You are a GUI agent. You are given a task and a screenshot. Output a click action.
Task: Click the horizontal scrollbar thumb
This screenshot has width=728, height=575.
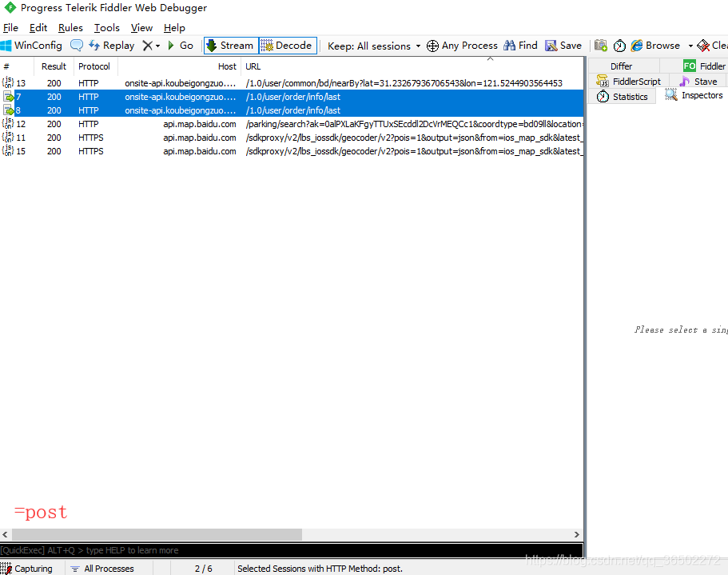157,534
